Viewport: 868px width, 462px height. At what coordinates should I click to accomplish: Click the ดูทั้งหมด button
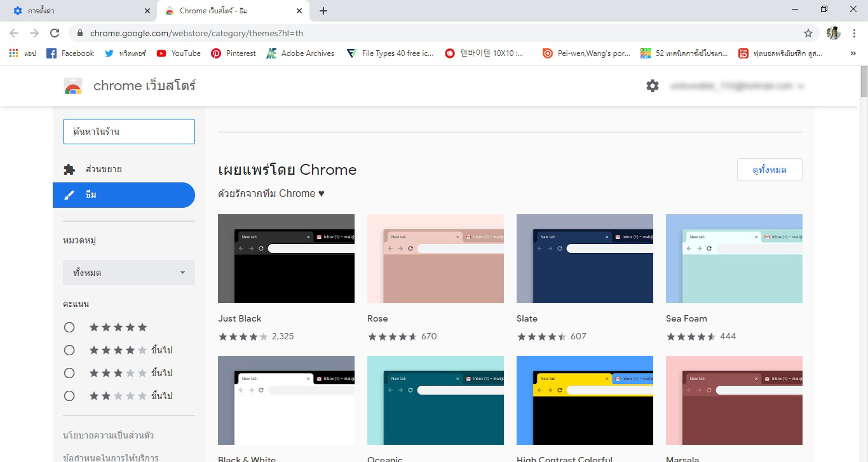click(770, 170)
